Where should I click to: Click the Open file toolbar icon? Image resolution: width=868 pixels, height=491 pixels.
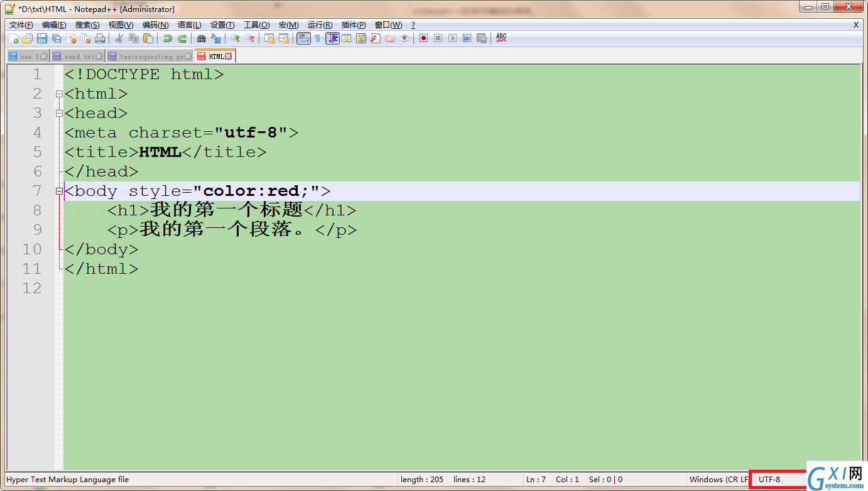coord(28,38)
